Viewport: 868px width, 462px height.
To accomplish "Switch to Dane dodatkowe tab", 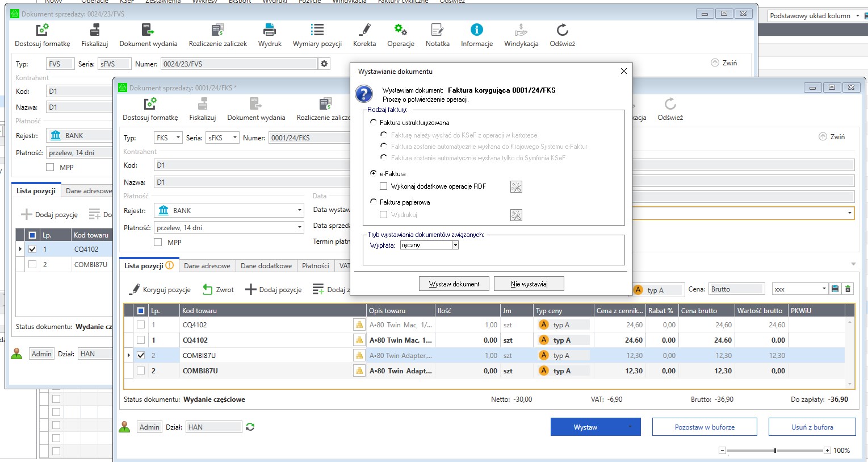I will pyautogui.click(x=266, y=266).
